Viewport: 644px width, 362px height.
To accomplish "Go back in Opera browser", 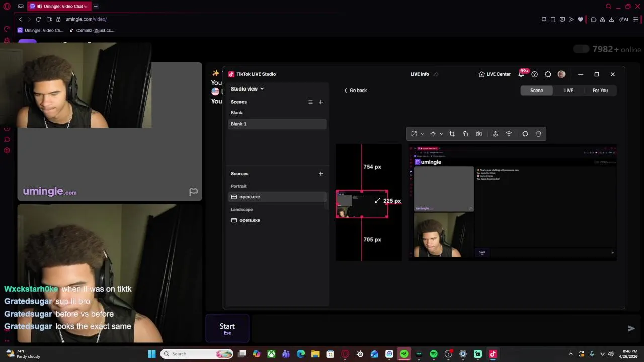I will click(x=20, y=19).
